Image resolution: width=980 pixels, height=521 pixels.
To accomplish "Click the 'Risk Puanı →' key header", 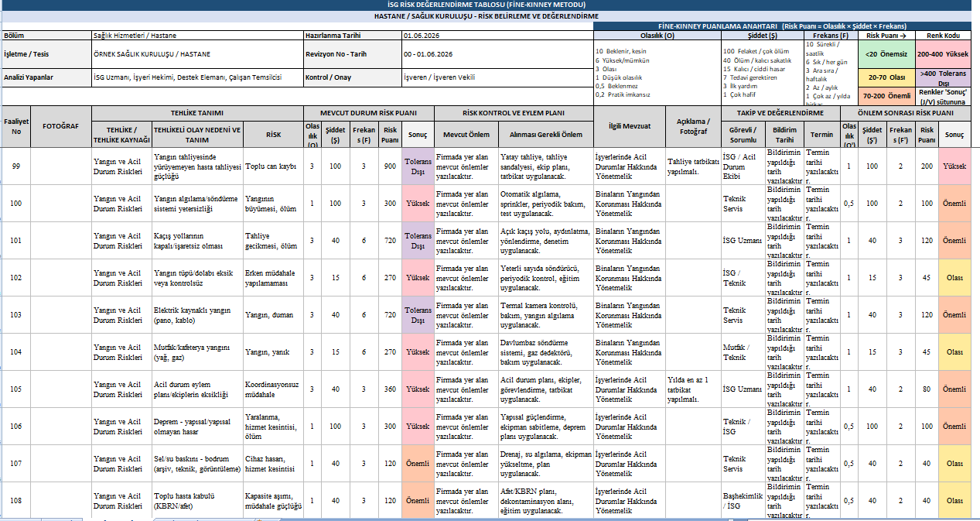I will point(887,36).
